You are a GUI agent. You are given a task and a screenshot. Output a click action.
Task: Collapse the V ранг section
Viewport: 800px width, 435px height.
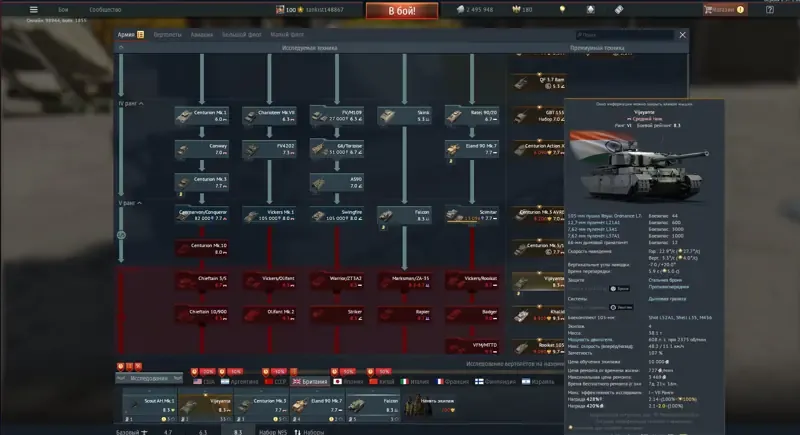[130, 203]
